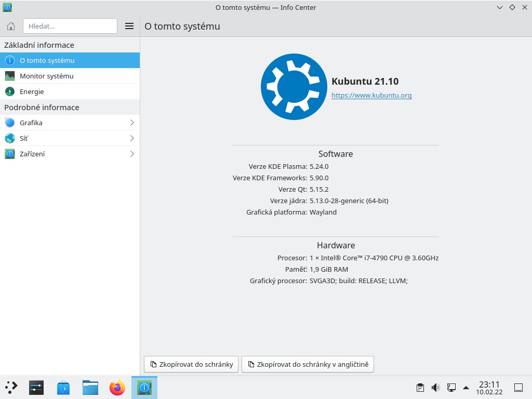Go to the Info Center home icon
Image resolution: width=532 pixels, height=399 pixels.
coord(11,26)
